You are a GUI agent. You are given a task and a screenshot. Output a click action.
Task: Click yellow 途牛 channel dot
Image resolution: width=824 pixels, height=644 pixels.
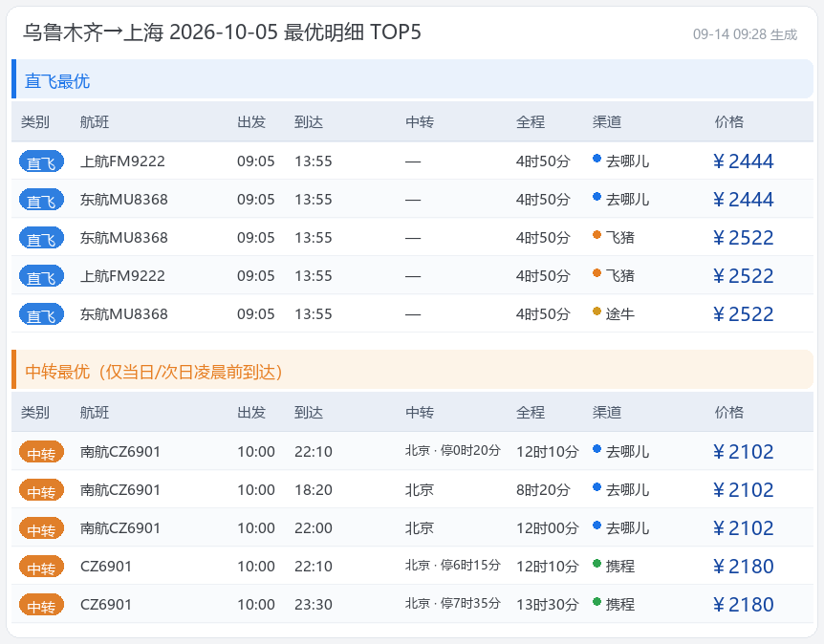click(596, 311)
